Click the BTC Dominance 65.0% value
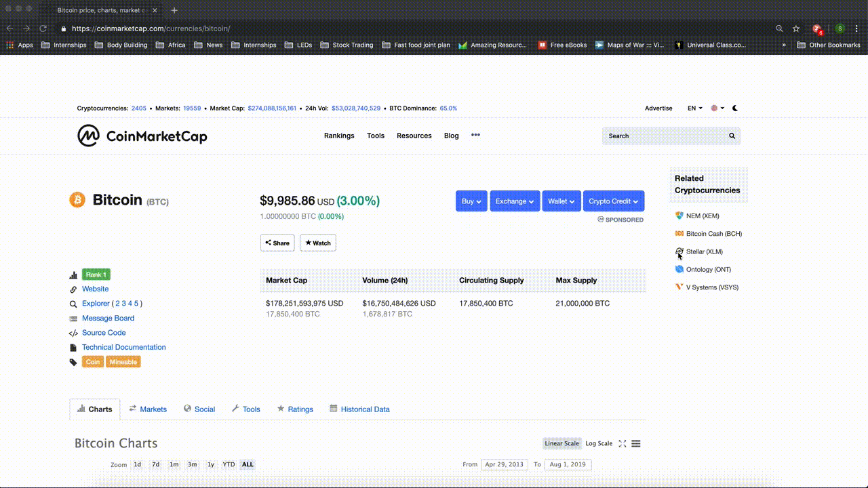Image resolution: width=868 pixels, height=488 pixels. pyautogui.click(x=449, y=108)
